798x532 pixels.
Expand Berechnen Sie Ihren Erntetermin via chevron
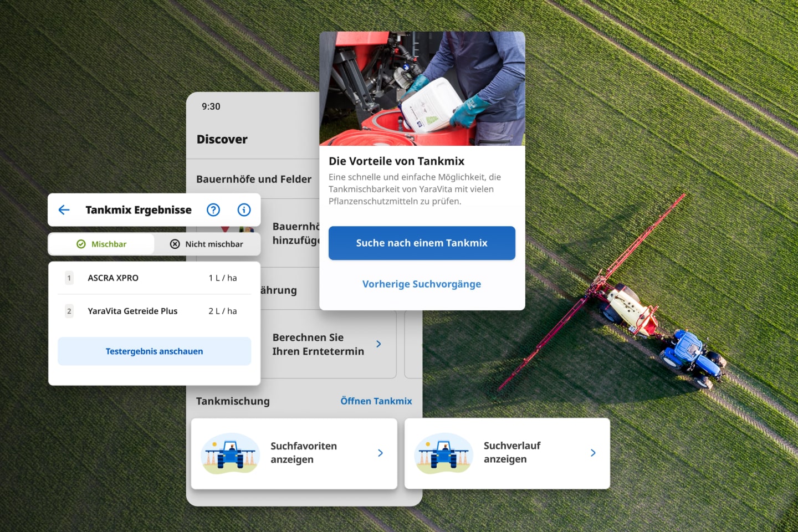click(378, 344)
